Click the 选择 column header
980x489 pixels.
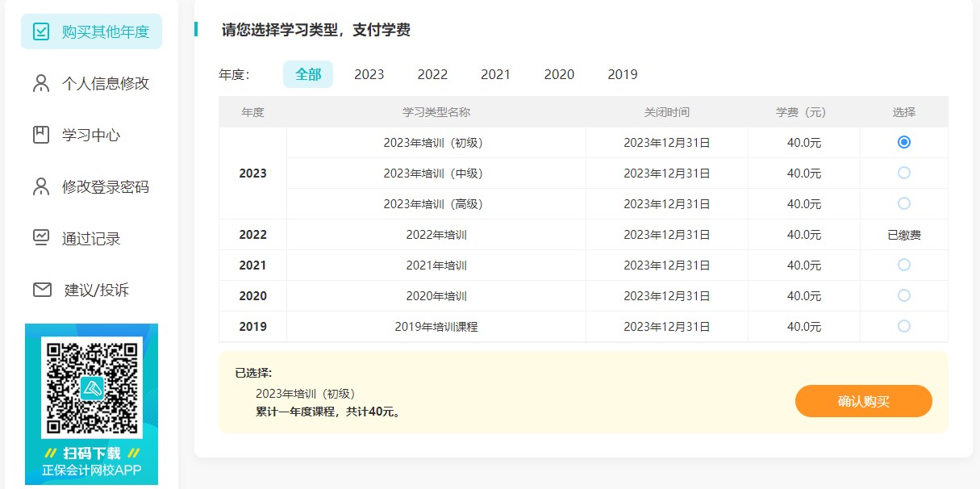[x=904, y=112]
